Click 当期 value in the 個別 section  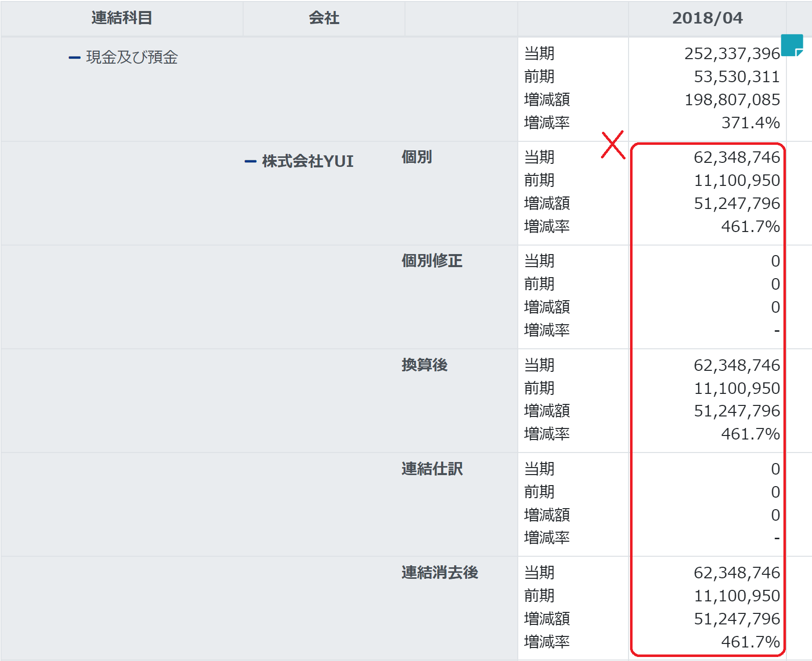coord(736,157)
